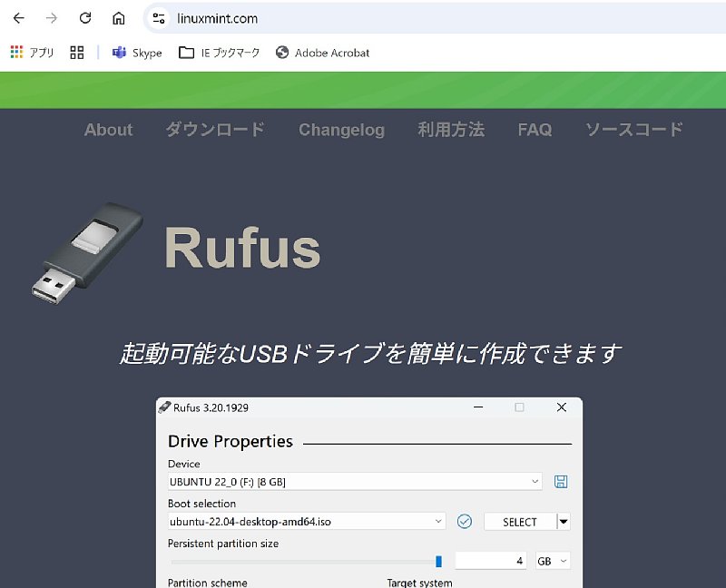Open the tab groups grid icon
The width and height of the screenshot is (726, 588).
pos(76,53)
